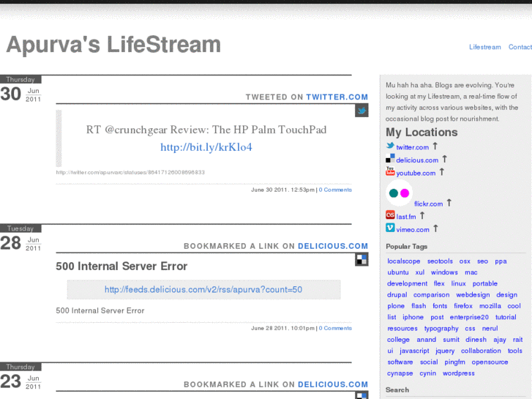This screenshot has width=532, height=399.
Task: Open the delicious.com location link
Action: 417,160
